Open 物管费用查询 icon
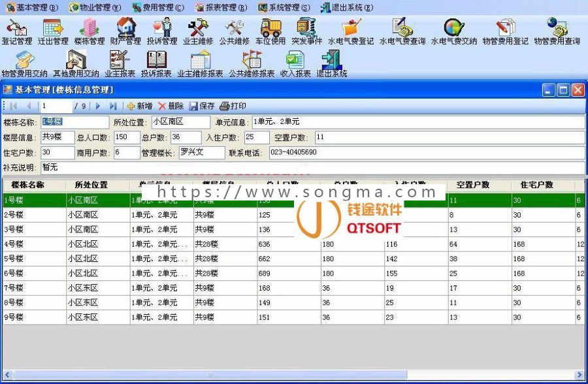Viewport: 588px width, 384px height. pyautogui.click(x=557, y=32)
